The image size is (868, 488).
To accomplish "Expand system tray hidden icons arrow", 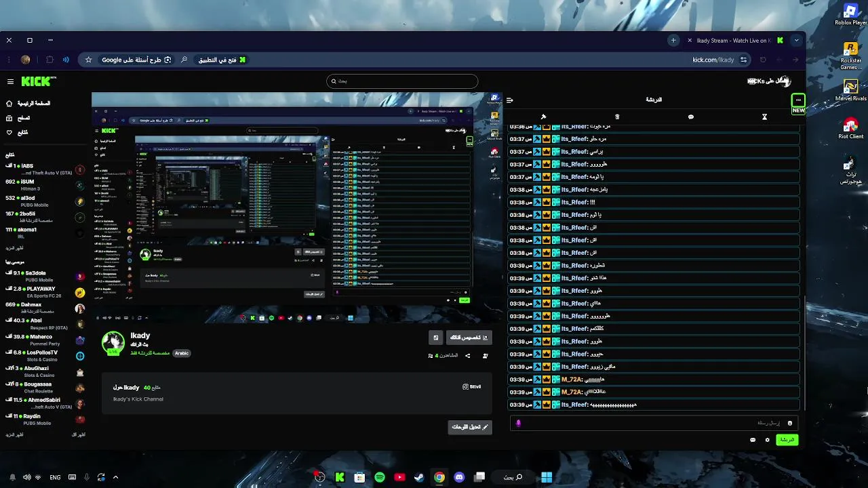I will [115, 477].
